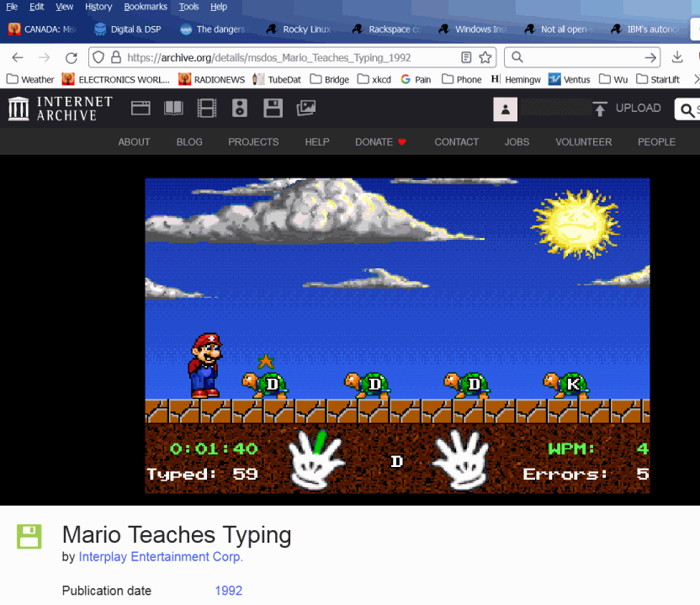Go to the VOLUNTEER page
Viewport: 700px width, 605px height.
pos(584,142)
